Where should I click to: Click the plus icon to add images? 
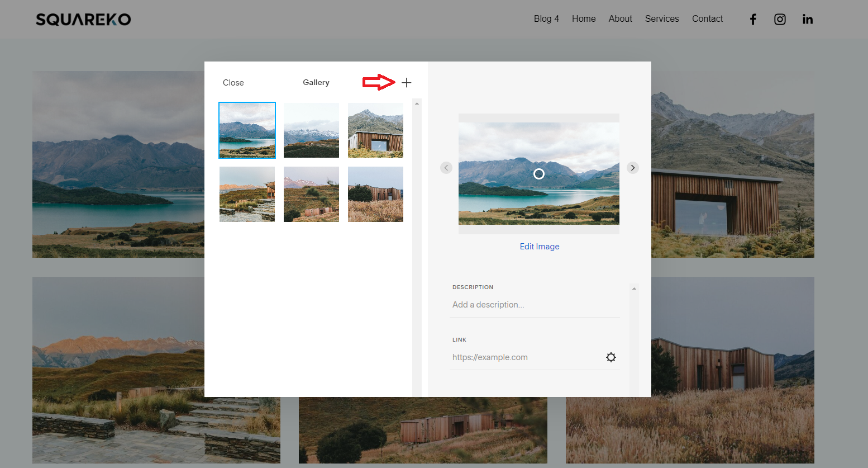coord(406,82)
